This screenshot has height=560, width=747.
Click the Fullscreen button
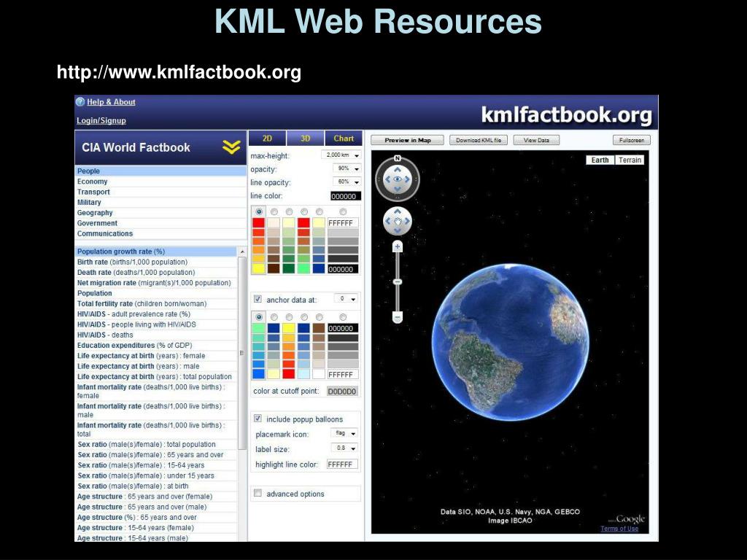[631, 140]
